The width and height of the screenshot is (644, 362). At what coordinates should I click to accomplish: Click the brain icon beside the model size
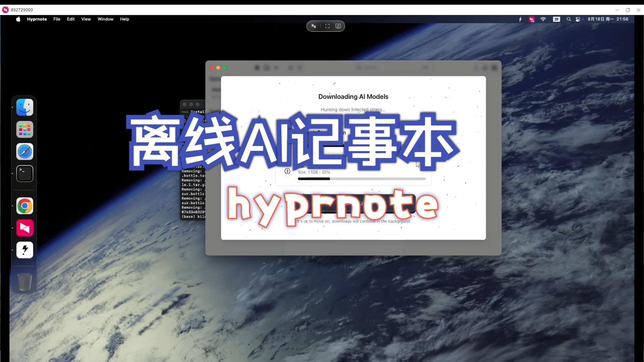coord(287,171)
